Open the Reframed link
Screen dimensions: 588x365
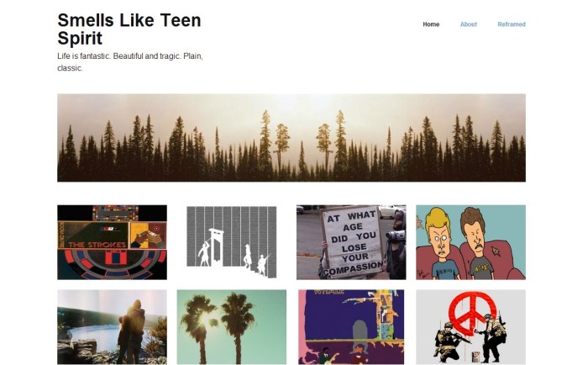pos(512,24)
